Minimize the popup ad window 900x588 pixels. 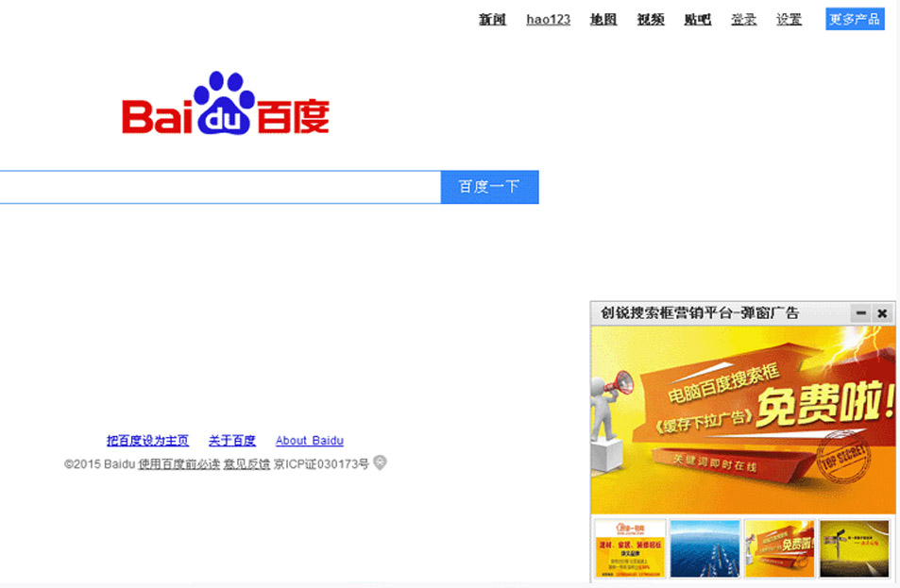(x=860, y=312)
